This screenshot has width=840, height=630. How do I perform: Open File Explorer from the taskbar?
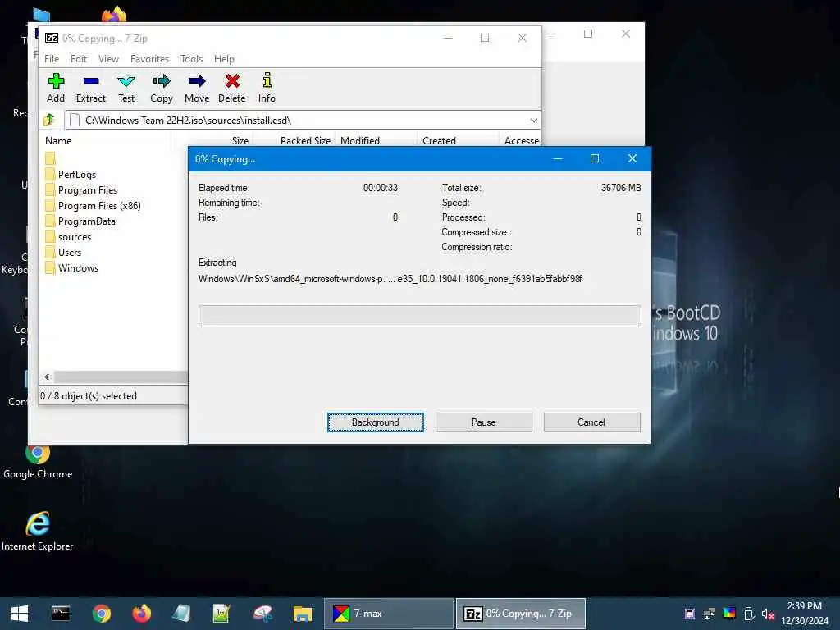[x=302, y=614]
